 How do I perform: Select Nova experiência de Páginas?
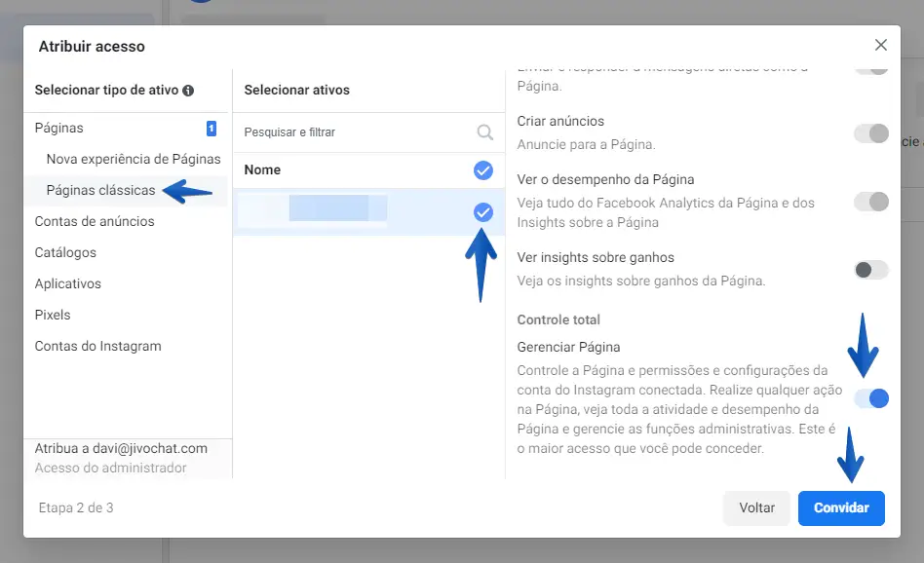point(134,159)
